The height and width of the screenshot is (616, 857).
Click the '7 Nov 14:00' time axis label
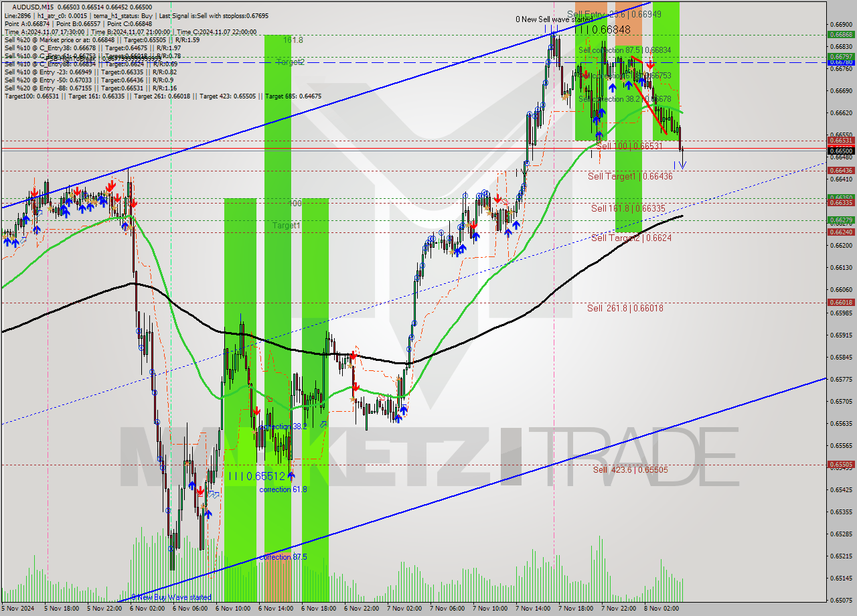click(534, 609)
